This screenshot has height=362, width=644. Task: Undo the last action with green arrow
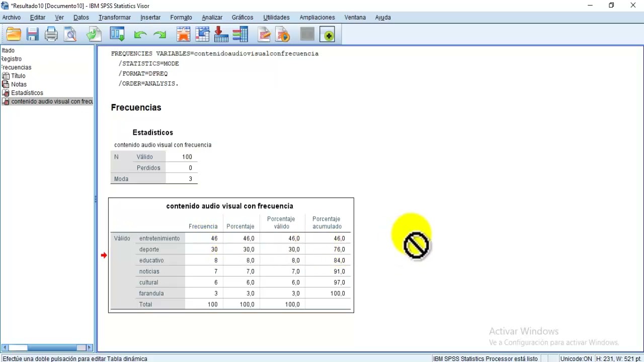click(140, 35)
